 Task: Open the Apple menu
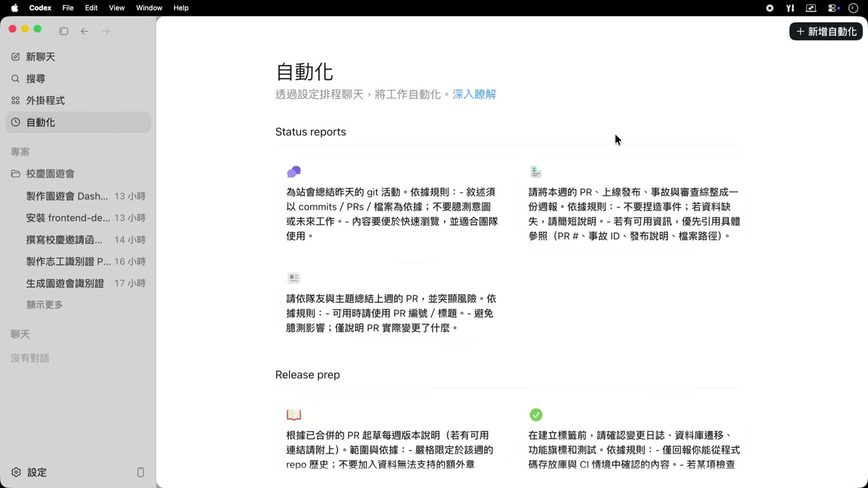click(14, 8)
